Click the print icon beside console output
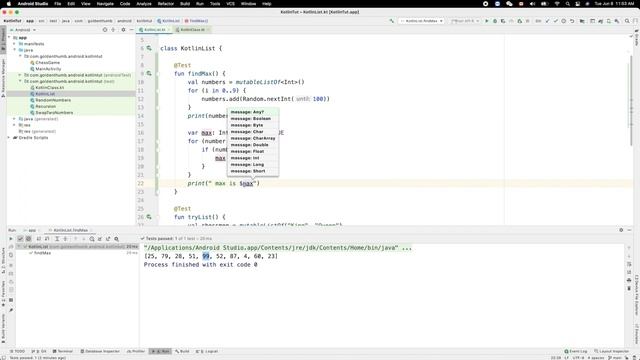The width and height of the screenshot is (640, 360). pyautogui.click(x=629, y=280)
